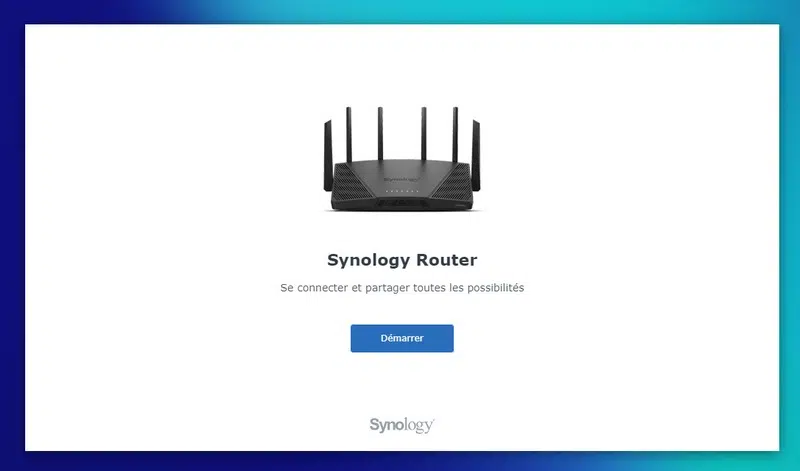Click Synology branding on the router body

[x=402, y=180]
